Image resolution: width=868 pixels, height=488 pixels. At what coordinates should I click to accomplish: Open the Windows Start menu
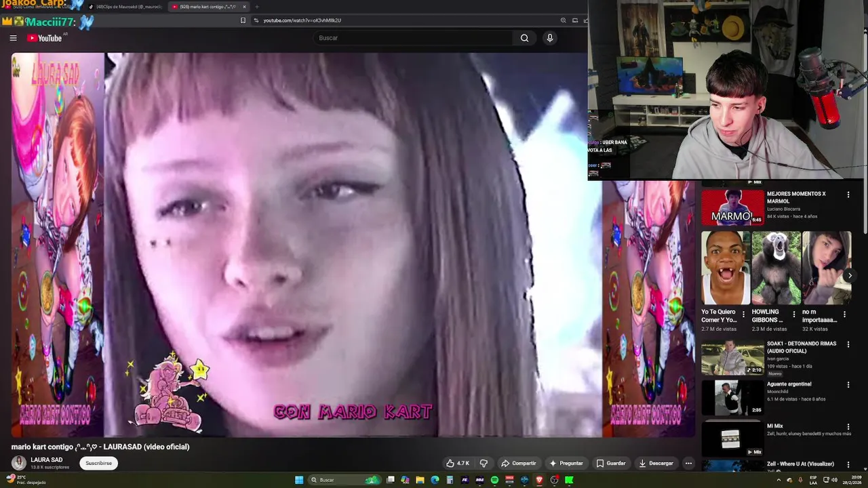299,480
